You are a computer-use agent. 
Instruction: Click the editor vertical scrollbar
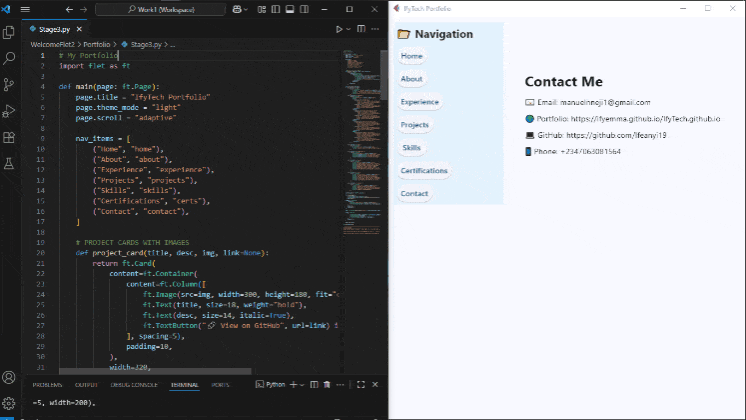pos(384,75)
